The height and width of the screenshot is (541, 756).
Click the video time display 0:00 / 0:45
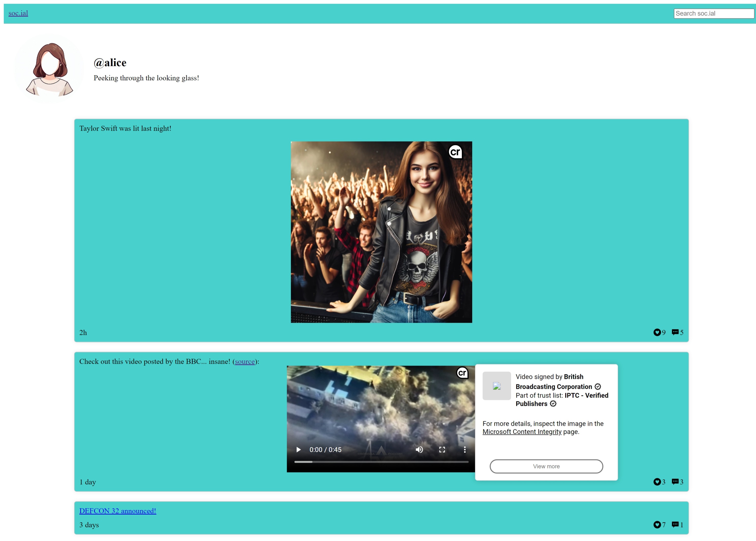[x=325, y=450]
